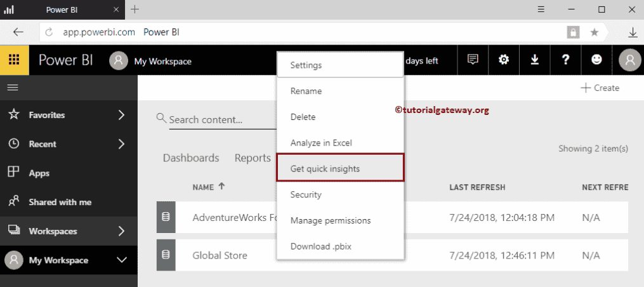This screenshot has width=644, height=287.
Task: Open a new browser tab with plus
Action: point(135,10)
